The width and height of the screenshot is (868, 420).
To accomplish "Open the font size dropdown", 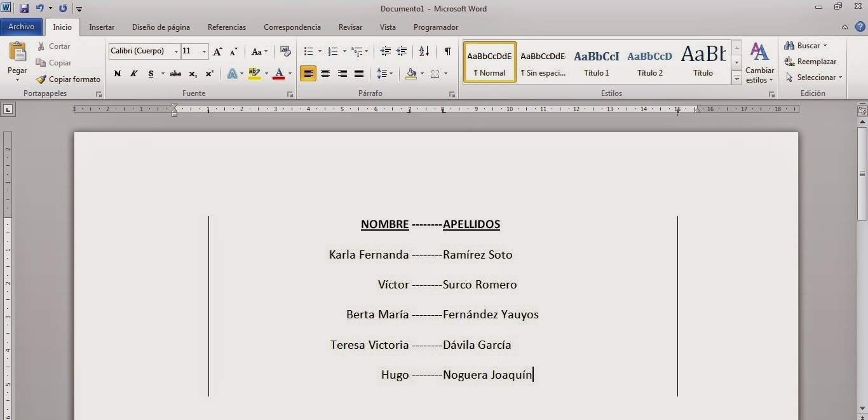I will 203,51.
